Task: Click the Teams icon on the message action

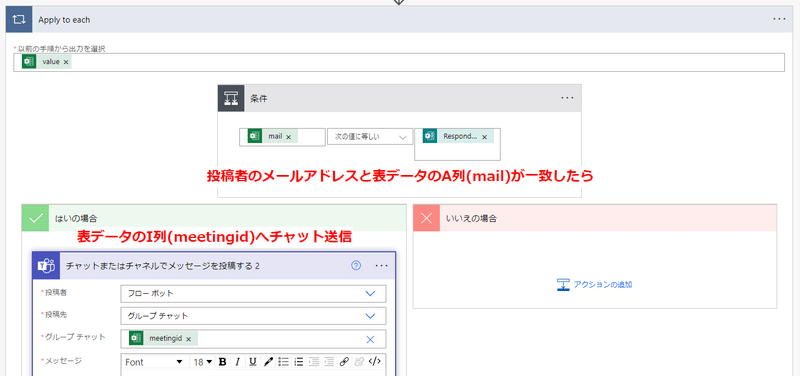Action: pos(46,266)
